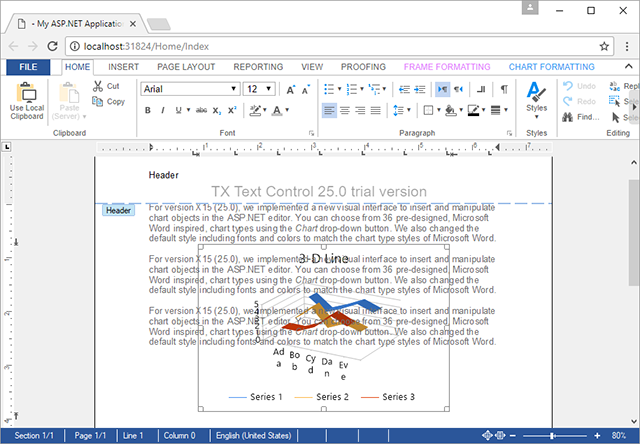640x444 pixels.
Task: Expand line spacing dropdown arrow
Action: point(409,110)
